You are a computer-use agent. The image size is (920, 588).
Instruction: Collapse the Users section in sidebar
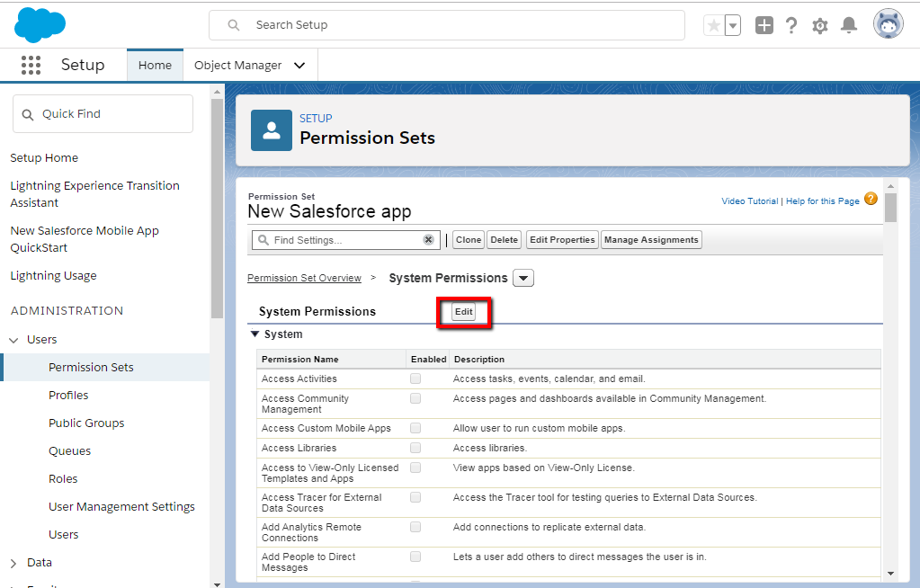[x=13, y=339]
